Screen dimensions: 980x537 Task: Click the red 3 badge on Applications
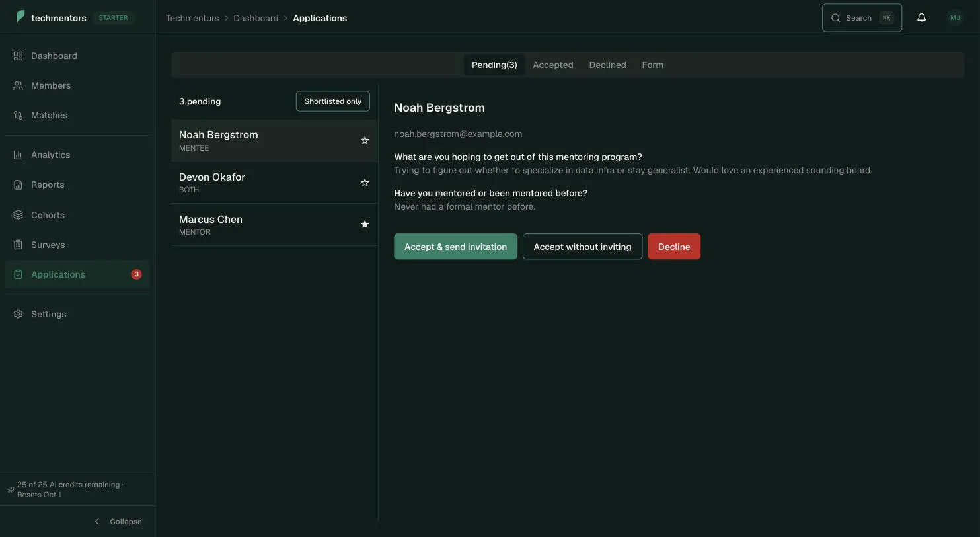(x=136, y=274)
